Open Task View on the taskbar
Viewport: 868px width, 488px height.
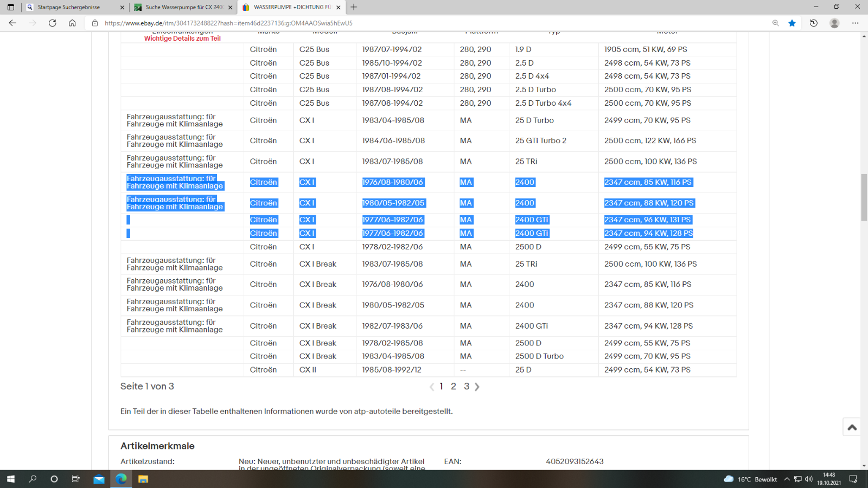tap(76, 479)
